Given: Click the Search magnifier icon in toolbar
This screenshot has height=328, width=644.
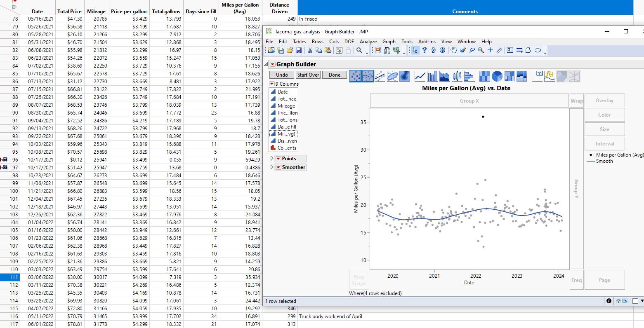Looking at the screenshot, I should (359, 50).
